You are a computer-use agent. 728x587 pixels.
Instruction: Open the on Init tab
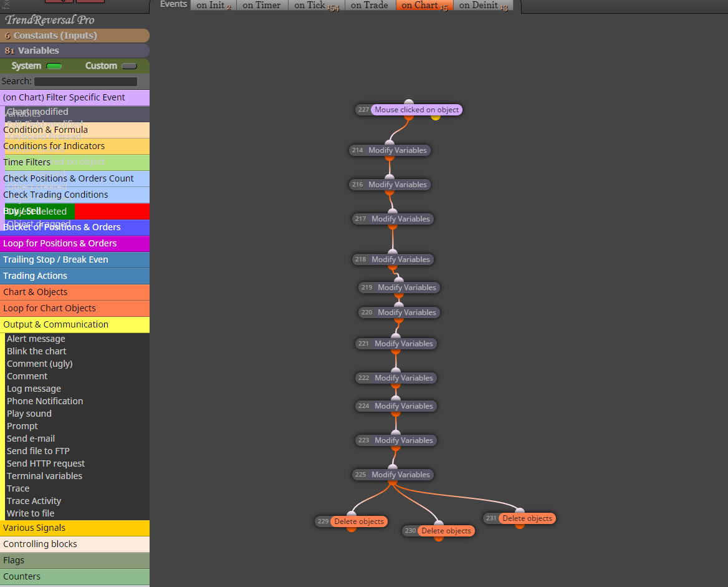click(213, 5)
